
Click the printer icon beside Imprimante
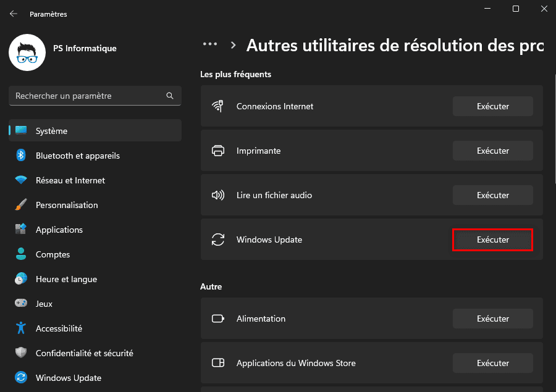217,150
